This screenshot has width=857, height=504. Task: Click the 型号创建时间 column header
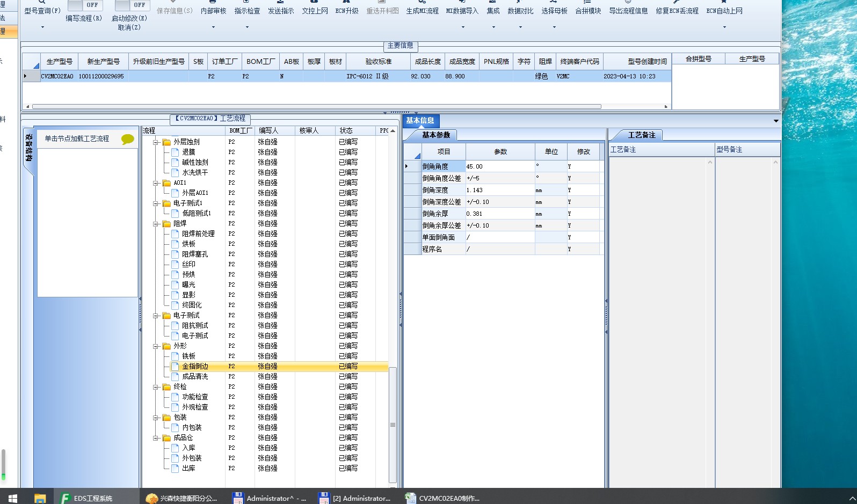pos(637,62)
